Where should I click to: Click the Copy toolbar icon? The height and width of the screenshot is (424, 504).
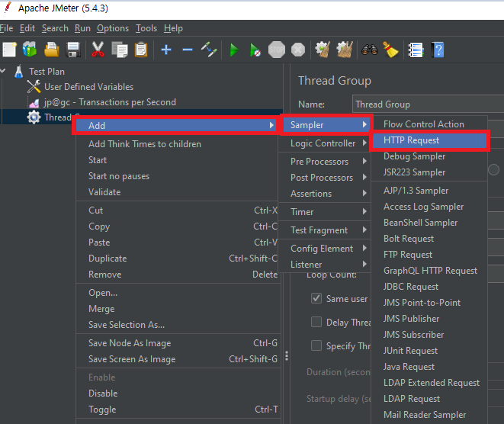coord(120,50)
